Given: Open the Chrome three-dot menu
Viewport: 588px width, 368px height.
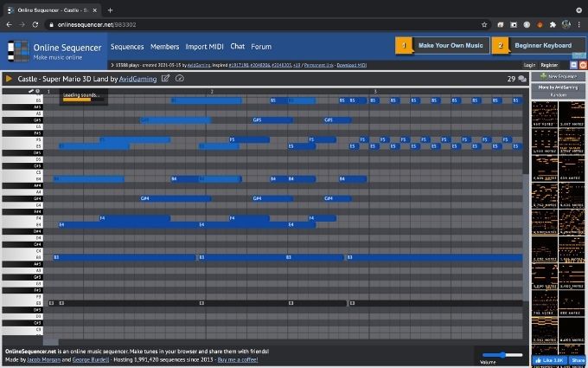Looking at the screenshot, I should (x=579, y=25).
